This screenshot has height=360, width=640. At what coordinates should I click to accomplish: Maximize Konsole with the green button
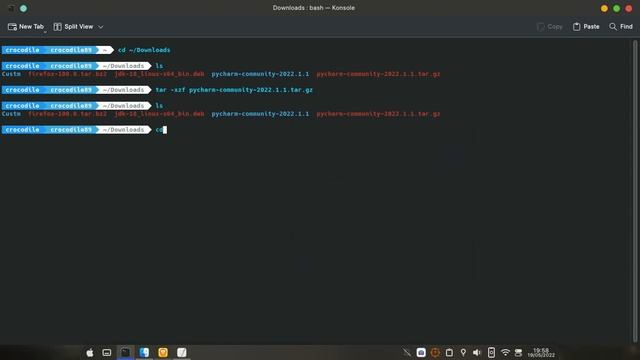point(616,8)
